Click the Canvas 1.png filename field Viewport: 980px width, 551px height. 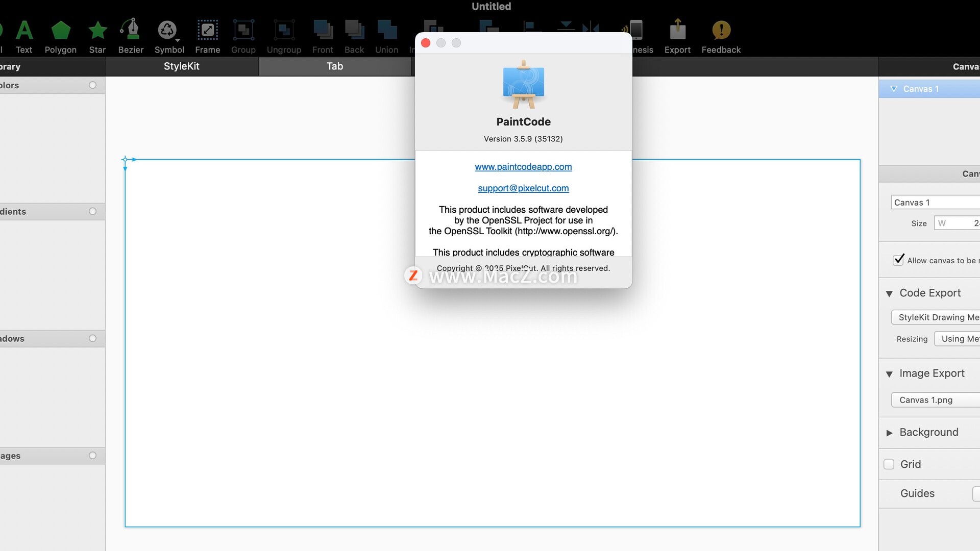click(x=935, y=400)
